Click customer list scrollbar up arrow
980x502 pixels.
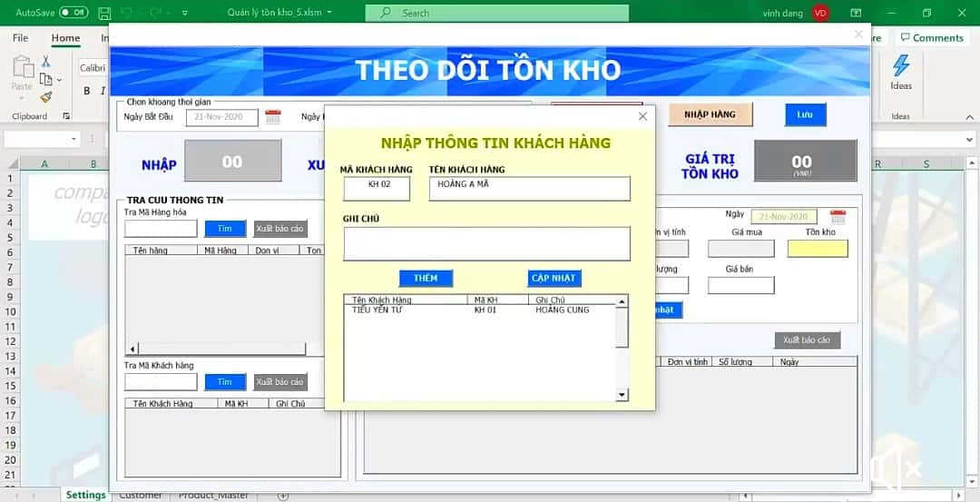point(622,302)
